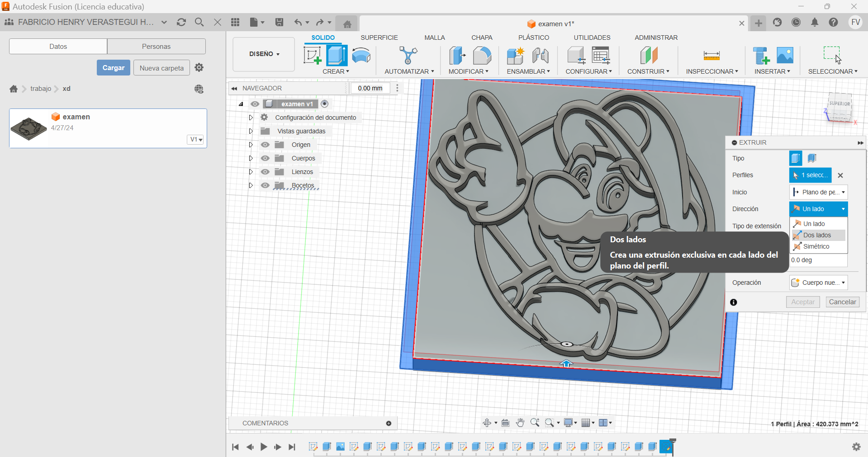Navigate to trabajo breadcrumb
The width and height of the screenshot is (868, 457).
pos(41,89)
